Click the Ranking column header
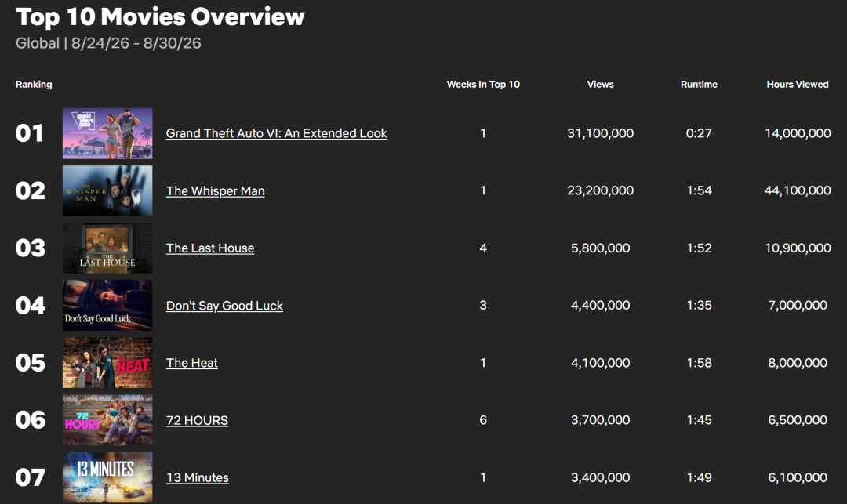The height and width of the screenshot is (504, 847). click(34, 84)
